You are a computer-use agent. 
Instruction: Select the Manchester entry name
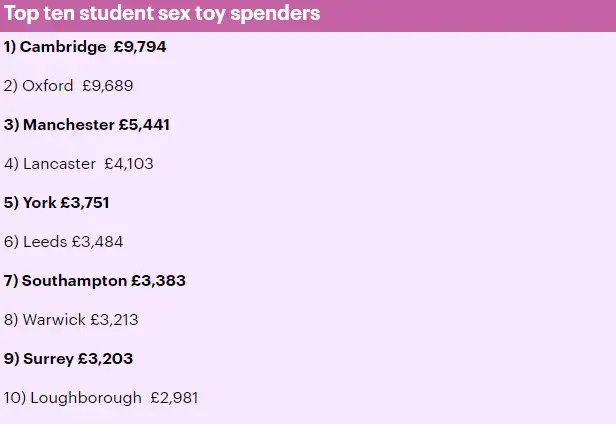pyautogui.click(x=69, y=125)
